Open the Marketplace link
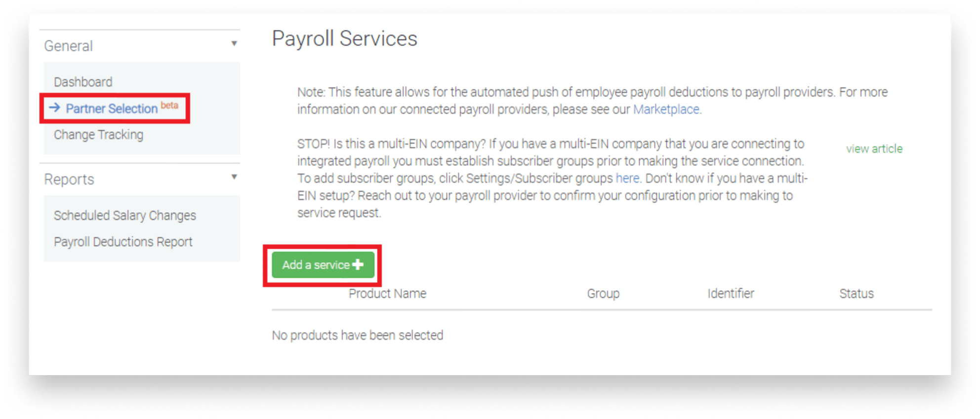 [666, 110]
